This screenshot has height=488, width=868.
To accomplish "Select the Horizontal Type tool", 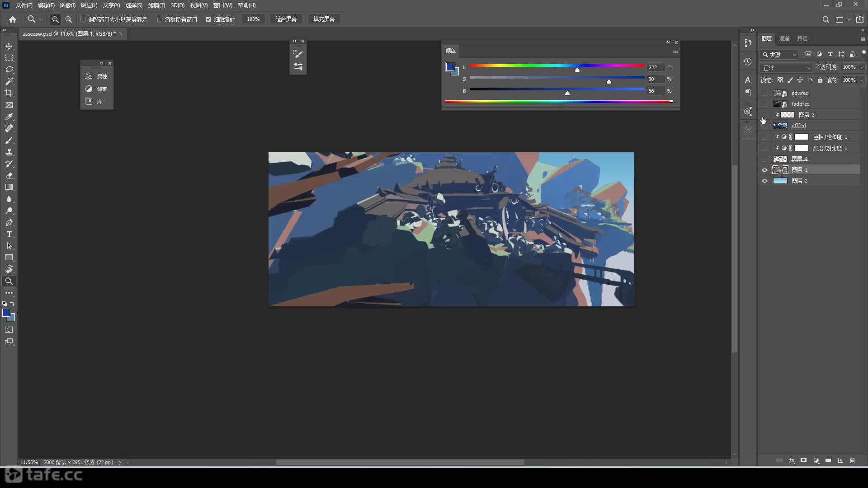I will [x=9, y=234].
